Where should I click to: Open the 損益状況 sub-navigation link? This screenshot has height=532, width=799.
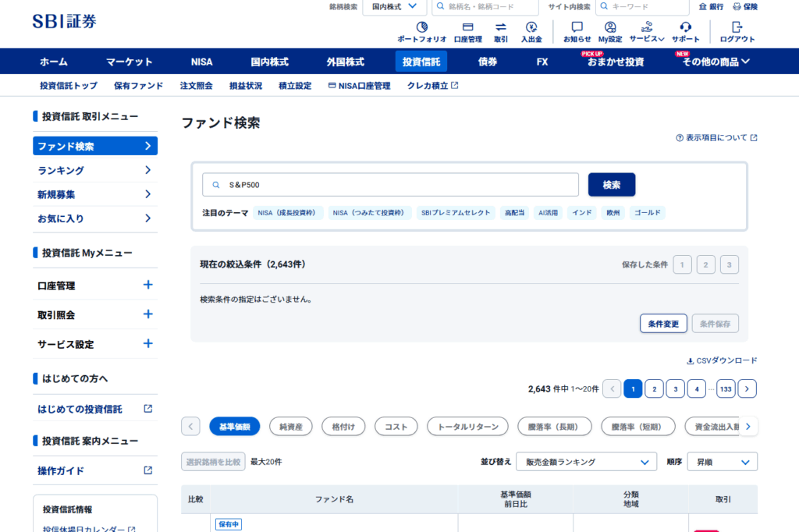click(246, 86)
